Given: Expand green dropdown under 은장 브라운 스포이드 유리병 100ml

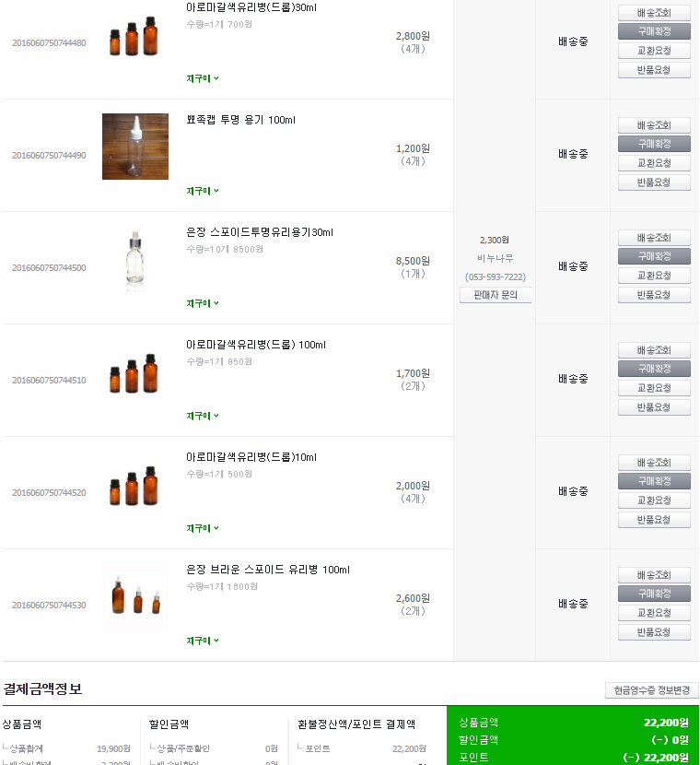Looking at the screenshot, I should click(203, 641).
